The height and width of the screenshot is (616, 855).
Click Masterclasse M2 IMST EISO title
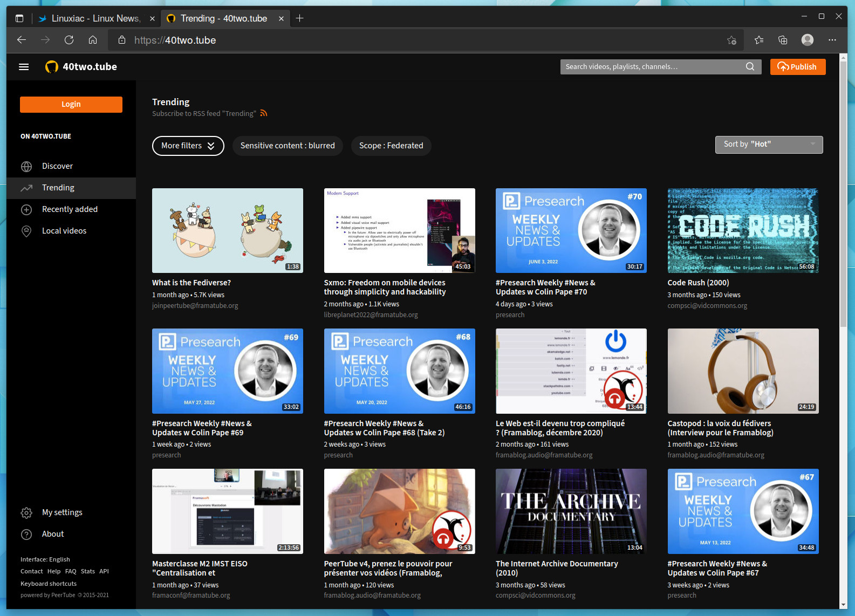pyautogui.click(x=200, y=569)
